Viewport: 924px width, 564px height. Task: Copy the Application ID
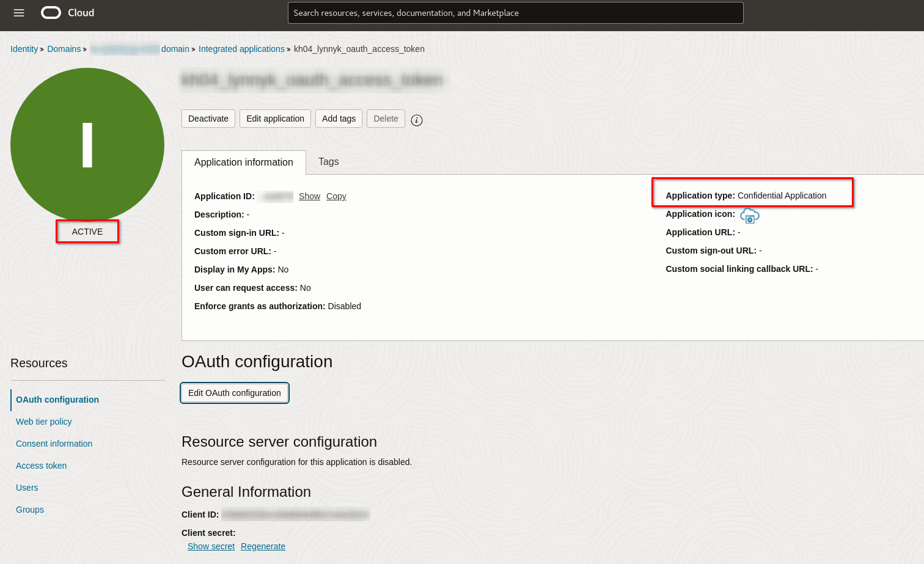tap(335, 196)
